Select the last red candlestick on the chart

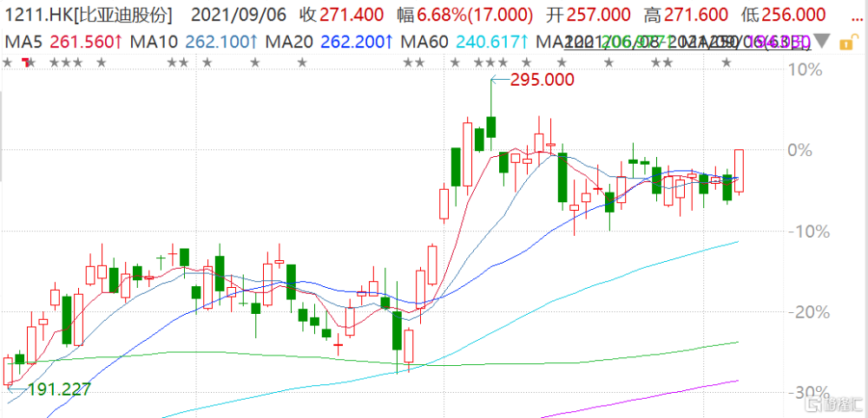[739, 172]
